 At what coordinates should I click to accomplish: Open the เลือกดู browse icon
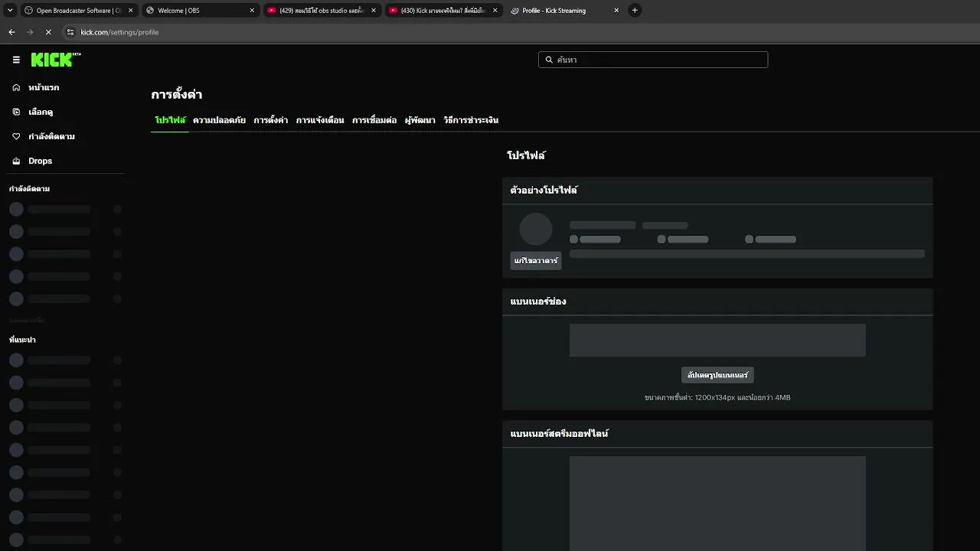[x=16, y=112]
